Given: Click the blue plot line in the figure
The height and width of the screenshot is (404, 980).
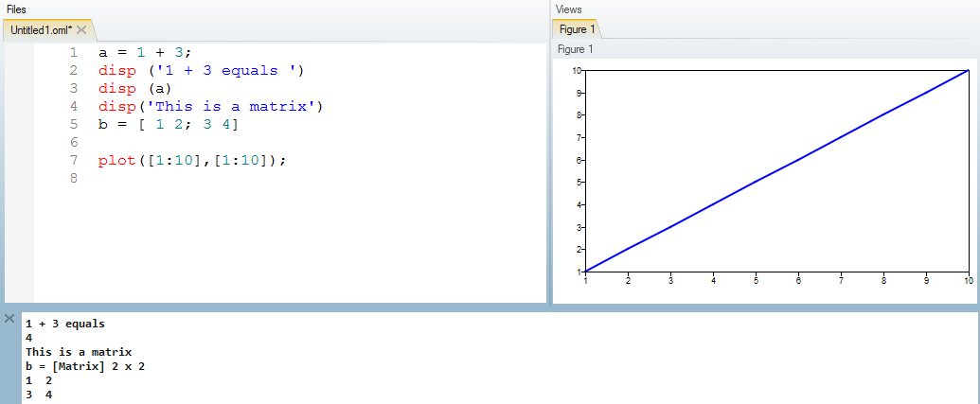Looking at the screenshot, I should coord(776,170).
